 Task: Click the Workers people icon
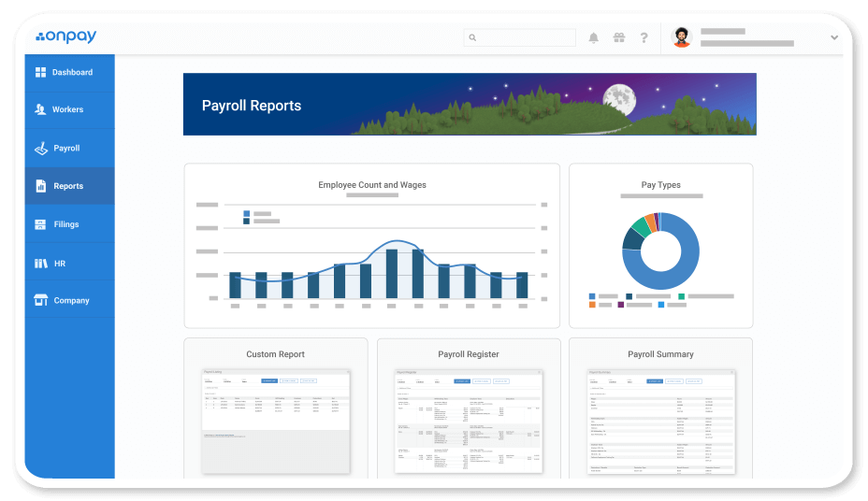click(40, 109)
